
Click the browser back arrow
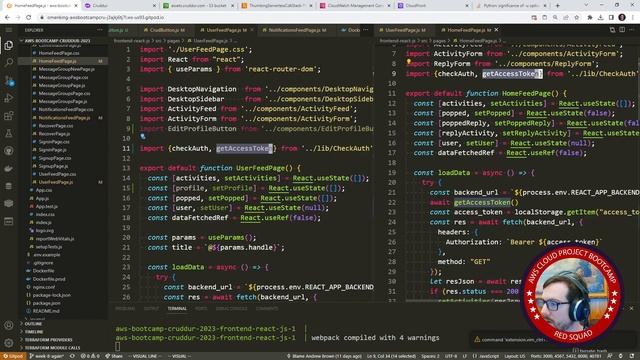[7, 18]
